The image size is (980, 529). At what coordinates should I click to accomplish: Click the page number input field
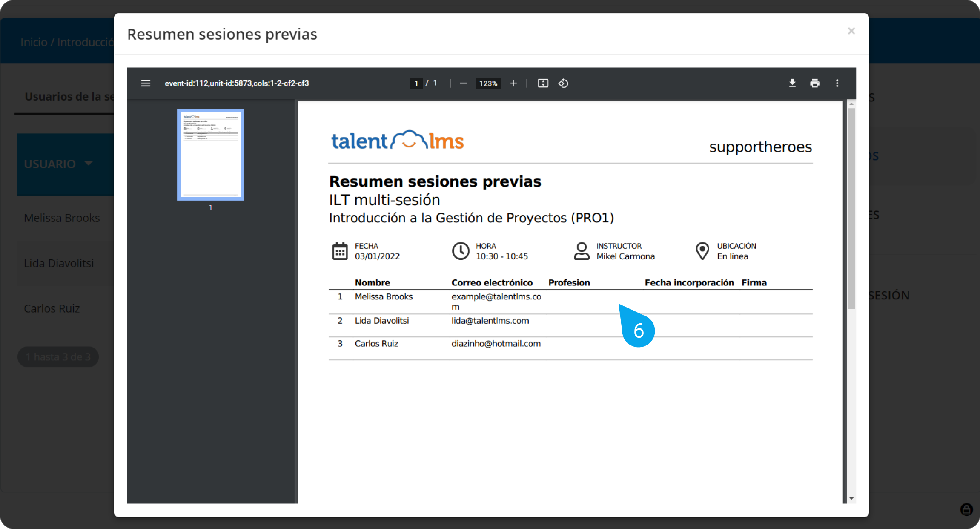[416, 83]
